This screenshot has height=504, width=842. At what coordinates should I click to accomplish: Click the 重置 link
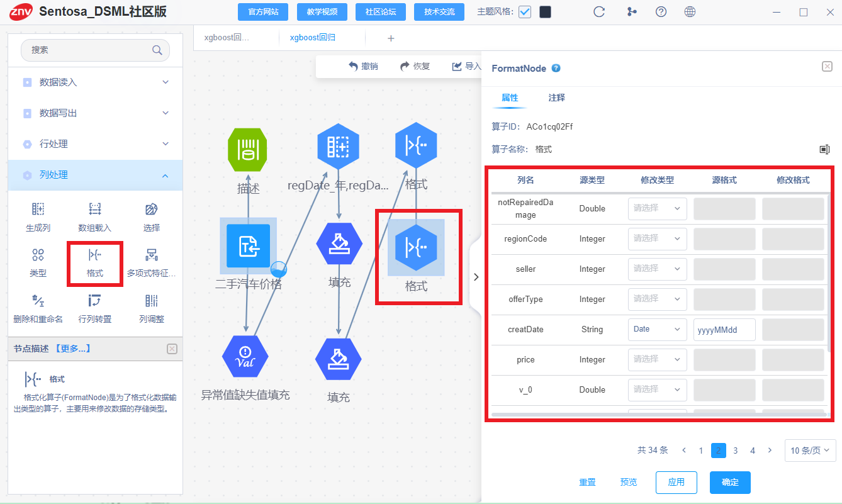[x=587, y=483]
